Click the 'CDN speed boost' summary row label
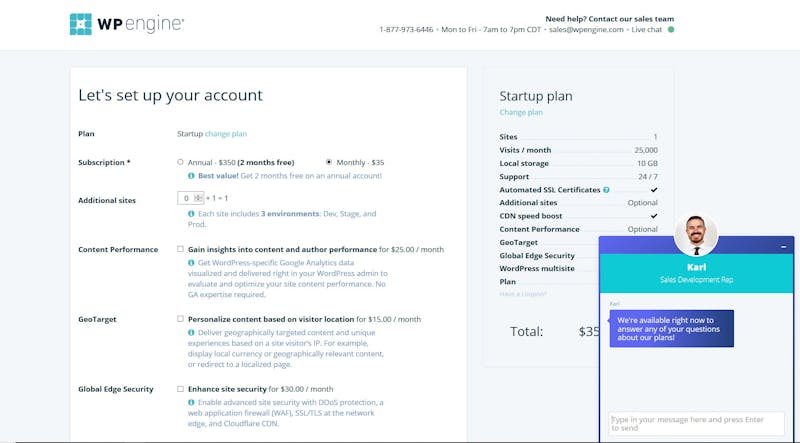The height and width of the screenshot is (443, 800). 531,216
